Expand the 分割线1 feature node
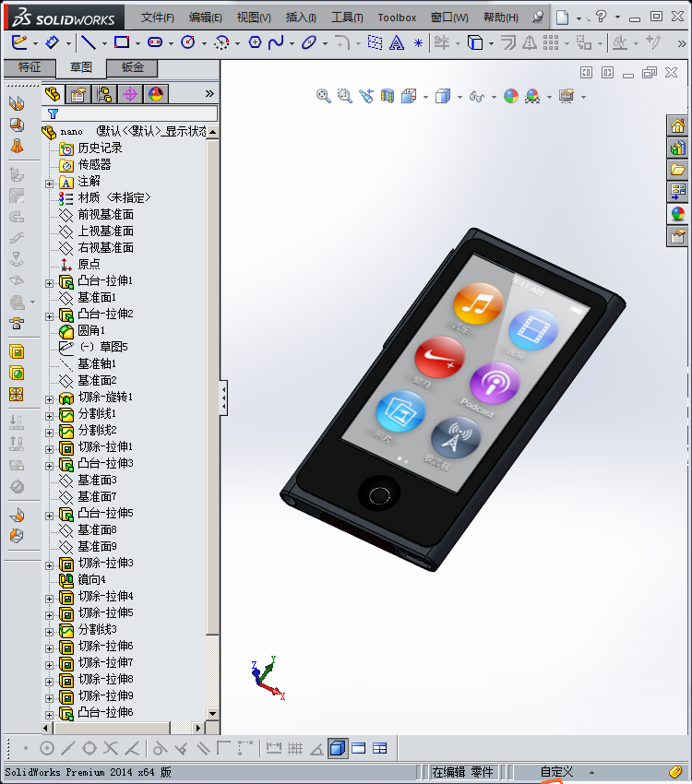 (x=49, y=416)
